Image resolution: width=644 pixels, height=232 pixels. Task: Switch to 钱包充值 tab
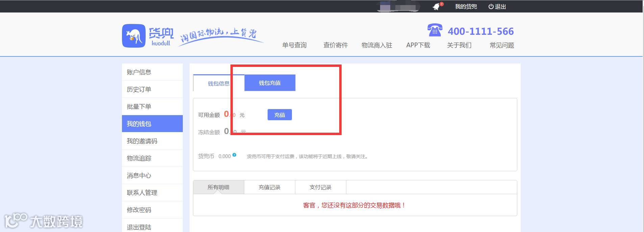tap(270, 83)
